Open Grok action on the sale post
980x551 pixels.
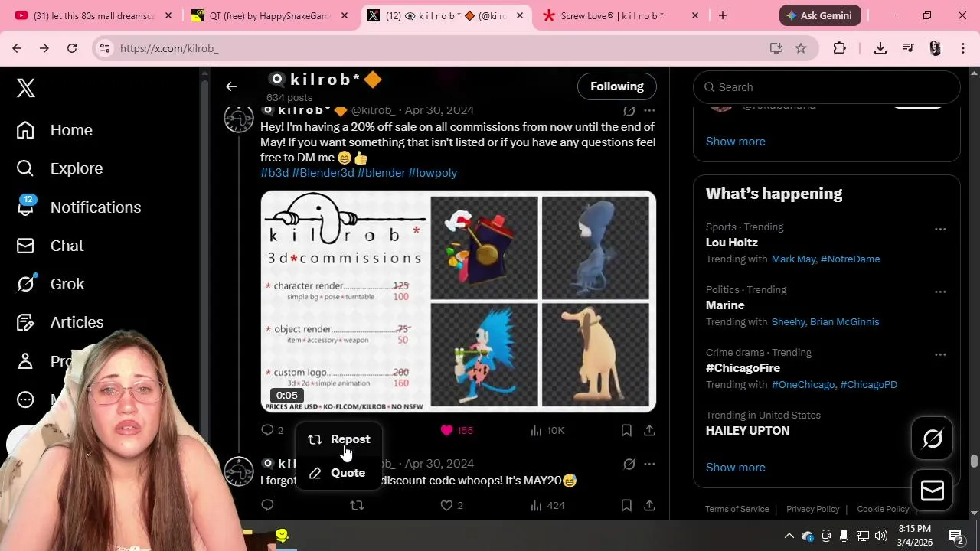[x=629, y=110]
